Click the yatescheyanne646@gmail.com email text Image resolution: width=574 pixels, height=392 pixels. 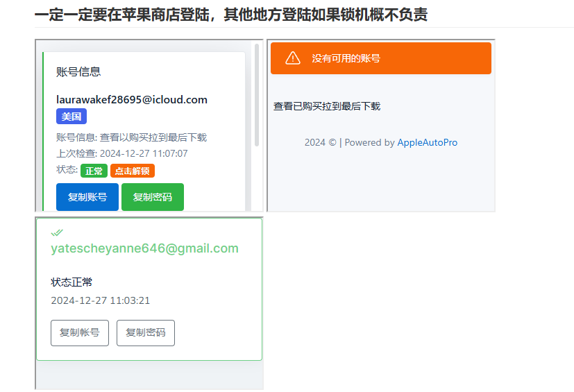(x=144, y=248)
